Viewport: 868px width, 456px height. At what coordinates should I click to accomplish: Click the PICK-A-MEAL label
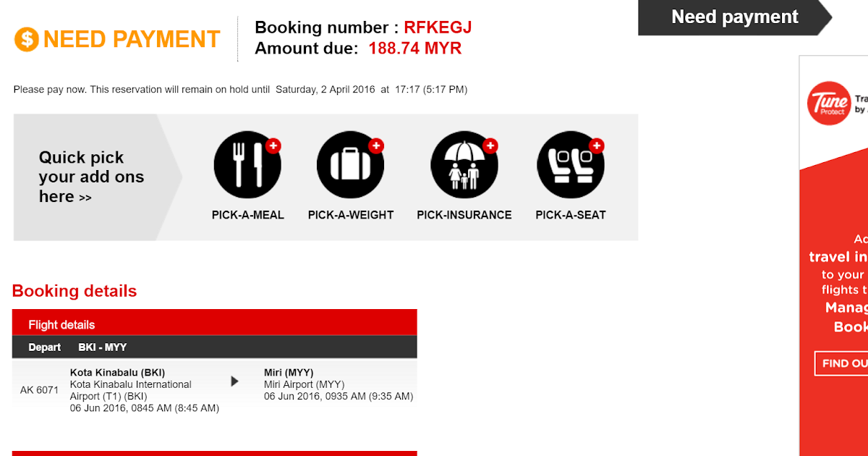(247, 215)
